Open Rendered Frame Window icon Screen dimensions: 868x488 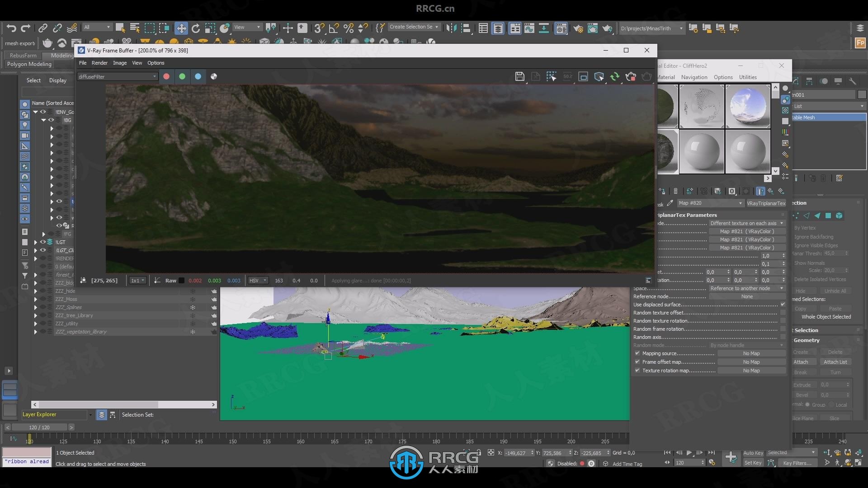pos(593,28)
